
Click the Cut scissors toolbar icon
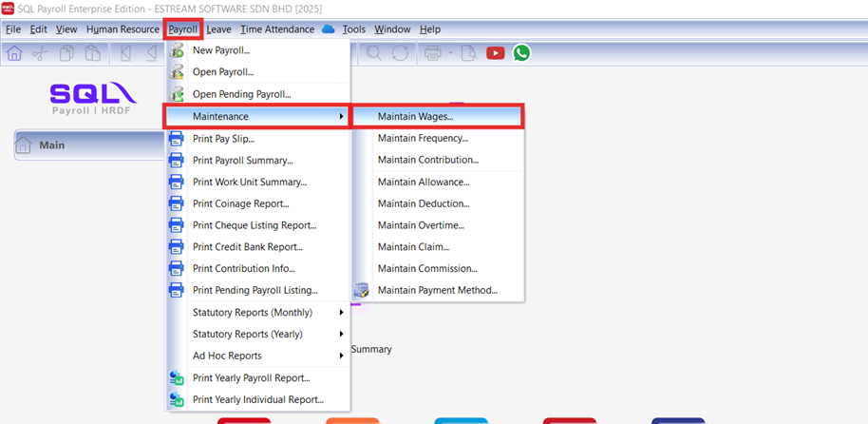coord(40,53)
